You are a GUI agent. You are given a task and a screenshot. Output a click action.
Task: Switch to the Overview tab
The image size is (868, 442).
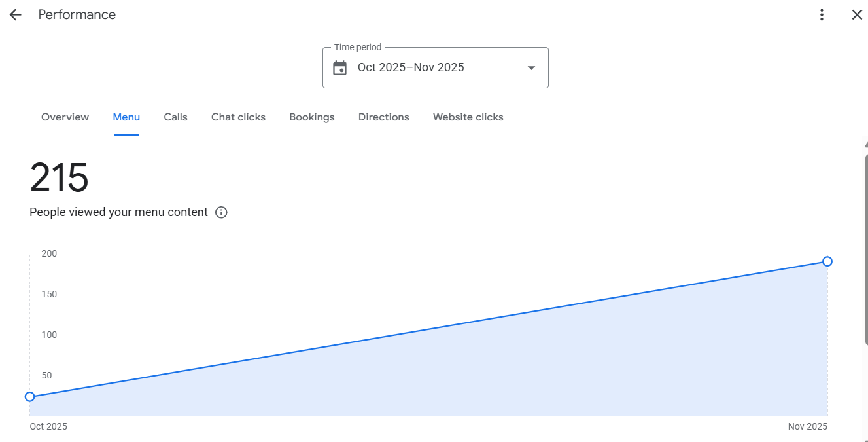click(65, 117)
